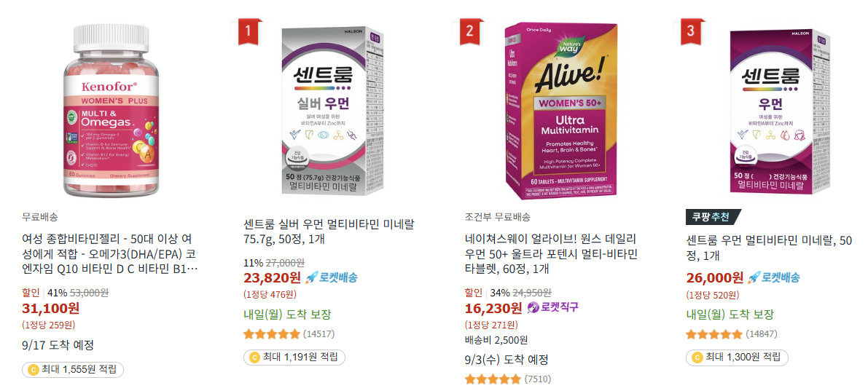The image size is (868, 391).
Task: Click the coin icon in 최대 1,191원 적립
Action: 254,358
